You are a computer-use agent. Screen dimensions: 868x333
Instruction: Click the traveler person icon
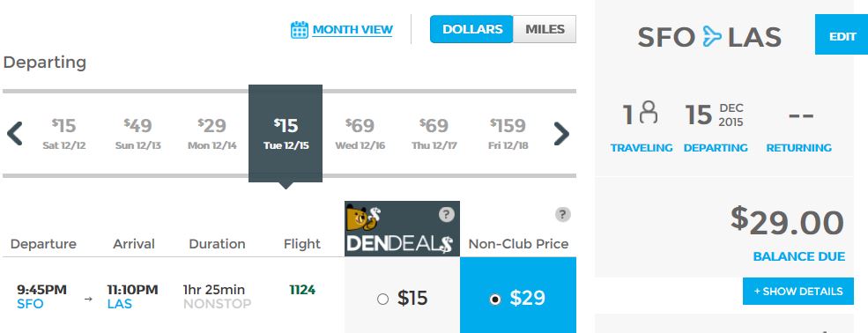click(x=649, y=113)
